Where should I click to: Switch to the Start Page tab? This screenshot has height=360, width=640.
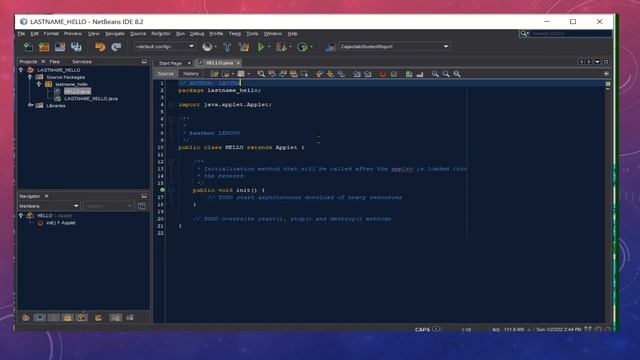171,63
